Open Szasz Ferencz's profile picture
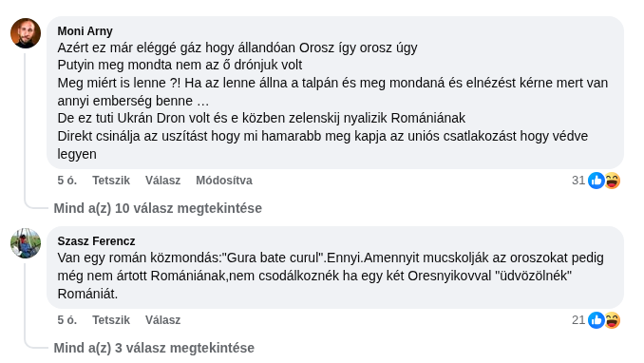Image resolution: width=644 pixels, height=363 pixels. click(26, 243)
